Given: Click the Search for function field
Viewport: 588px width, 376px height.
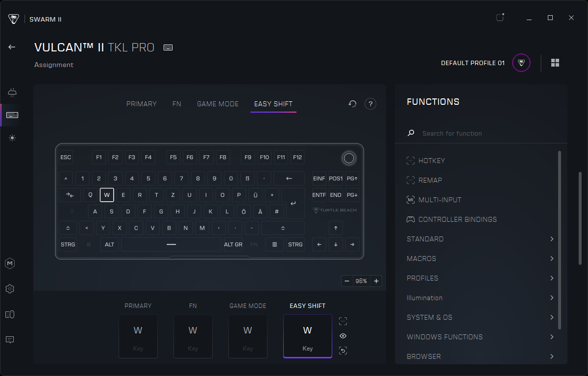Looking at the screenshot, I should click(x=481, y=133).
